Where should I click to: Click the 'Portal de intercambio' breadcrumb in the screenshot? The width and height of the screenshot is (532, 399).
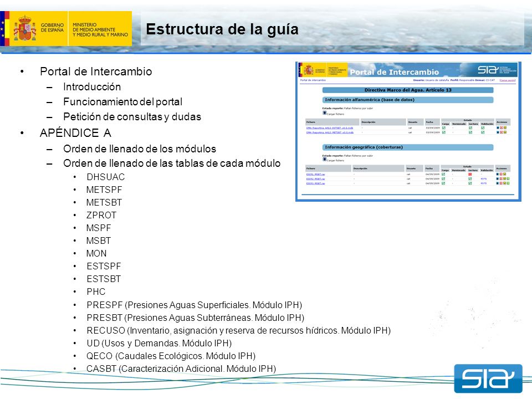pos(313,80)
